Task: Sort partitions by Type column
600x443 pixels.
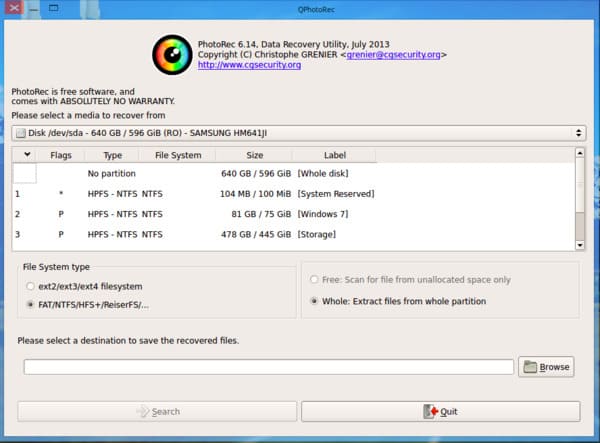Action: click(x=112, y=155)
